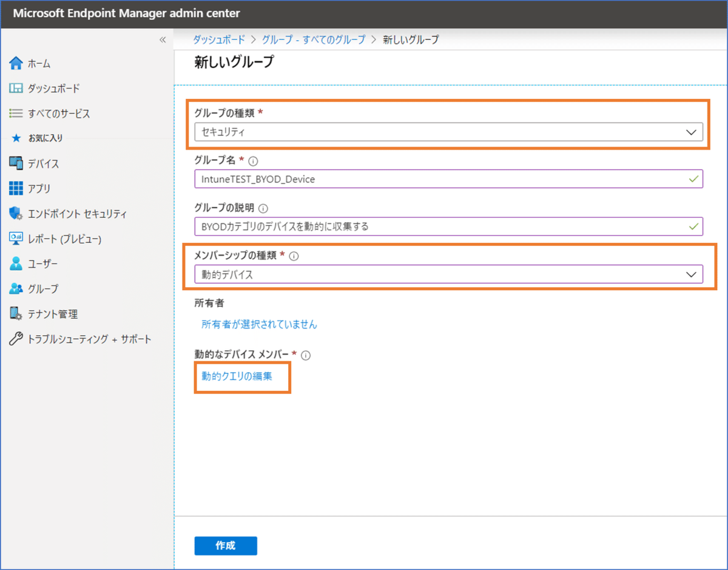Click info icon next to グループ名
Screen dimensions: 728x570
tap(254, 161)
